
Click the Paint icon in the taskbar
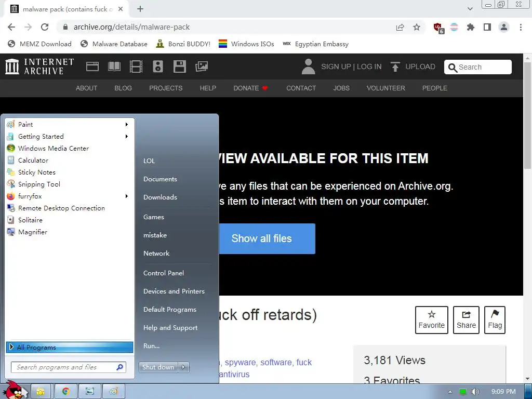tap(113, 392)
